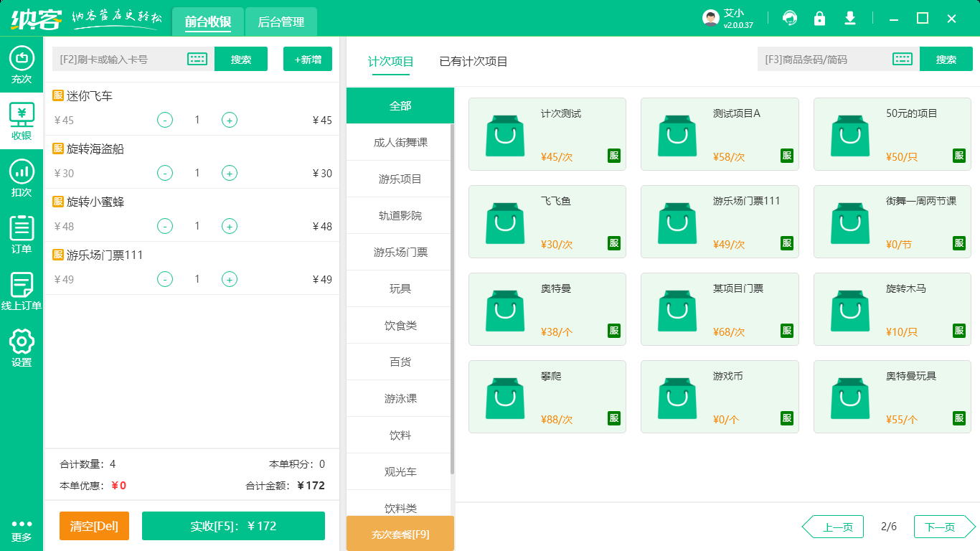Click the +新增 button to add a member

[307, 59]
